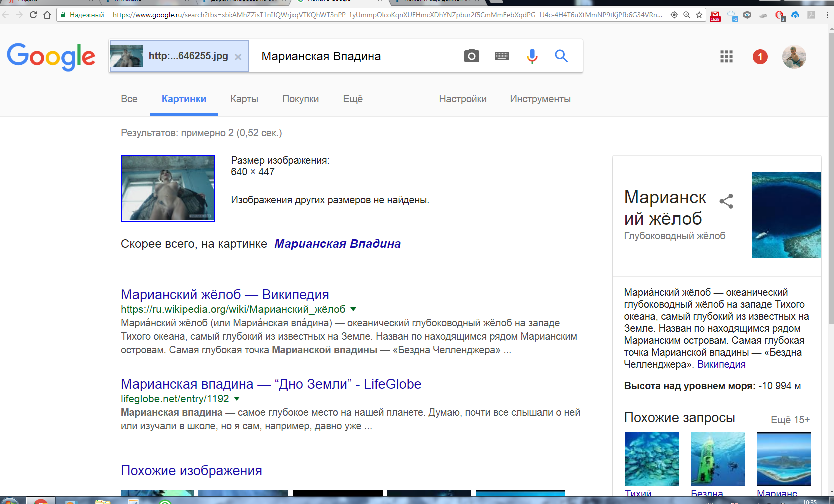Screen dimensions: 834x504
Task: Click Ещё 15+ related searches link
Action: 790,420
